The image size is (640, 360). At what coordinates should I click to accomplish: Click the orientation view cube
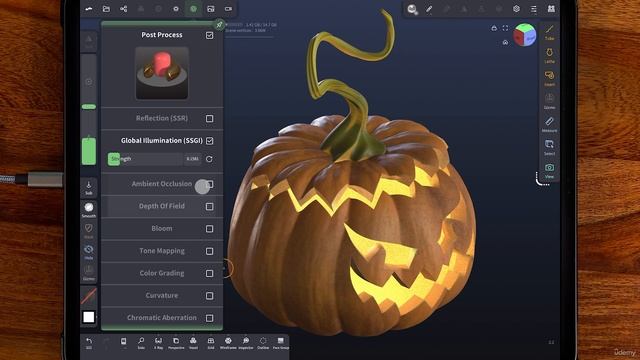coord(524,36)
